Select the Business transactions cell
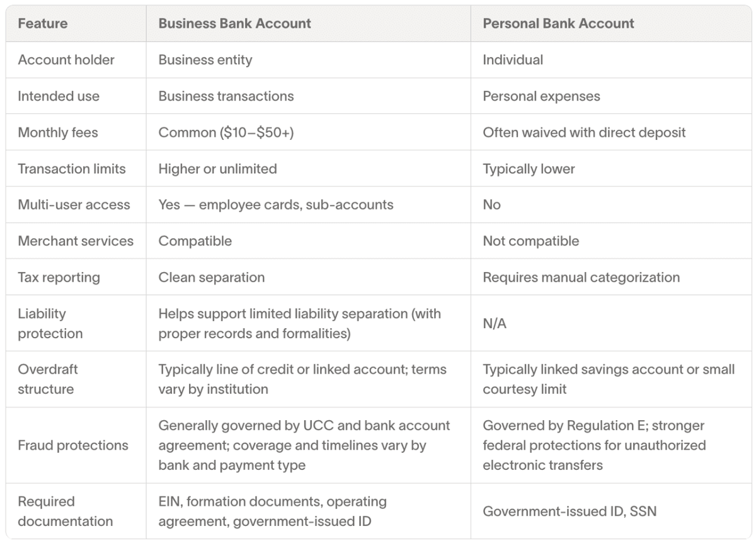The width and height of the screenshot is (756, 543). tap(226, 96)
